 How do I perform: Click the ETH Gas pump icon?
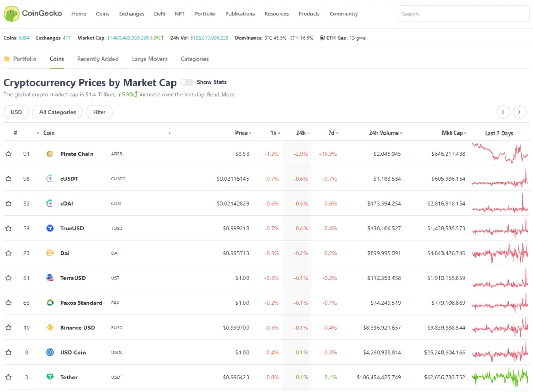click(322, 38)
